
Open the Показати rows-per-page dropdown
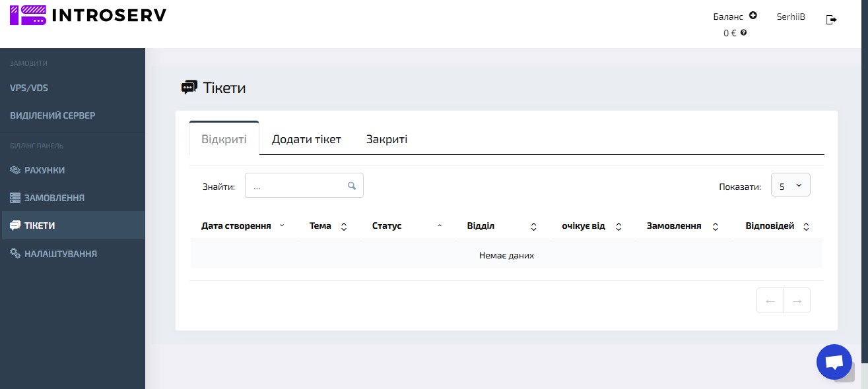point(790,186)
